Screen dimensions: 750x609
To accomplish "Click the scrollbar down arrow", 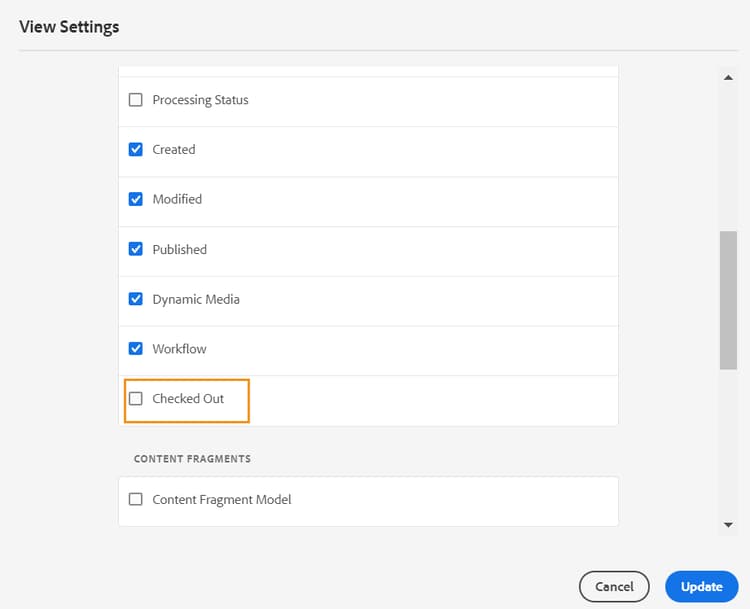I will coord(728,523).
